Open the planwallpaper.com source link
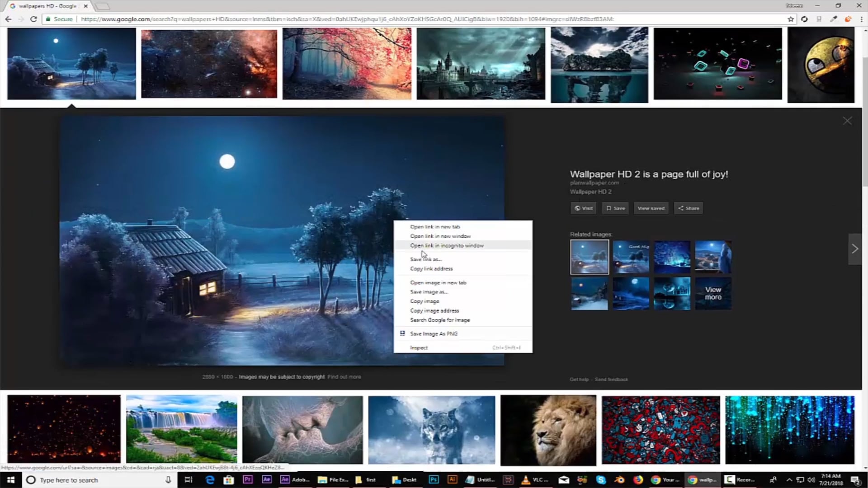Viewport: 868px width, 488px height. tap(594, 183)
